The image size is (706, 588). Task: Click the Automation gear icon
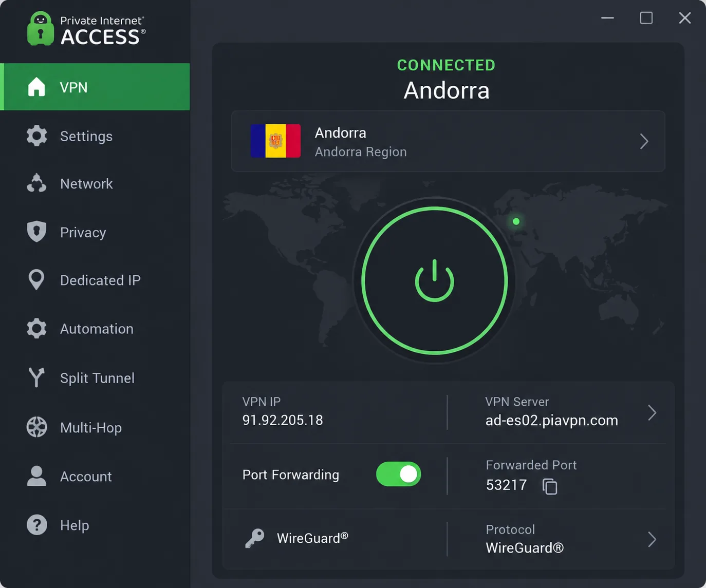pos(36,329)
